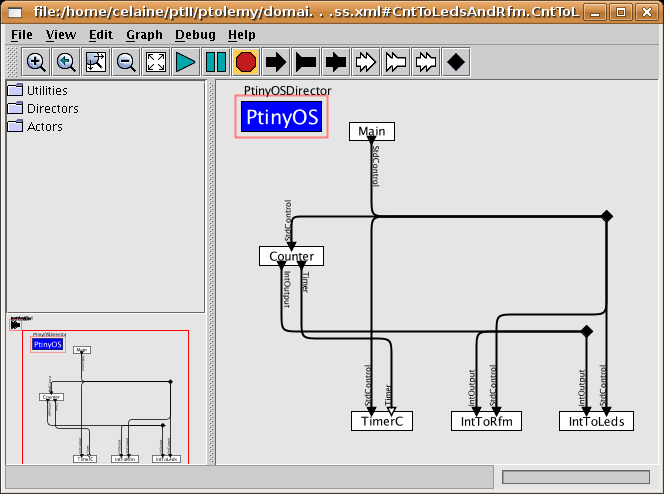Click the PtinyOS block in the overview thumbnail
664x494 pixels.
point(48,344)
